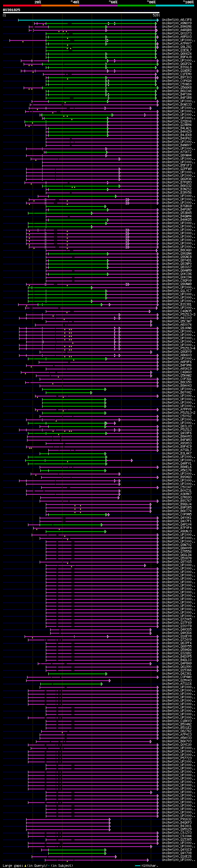
Task: Select the UniRef100_B5FXF3 label
Action: pos(177,165)
